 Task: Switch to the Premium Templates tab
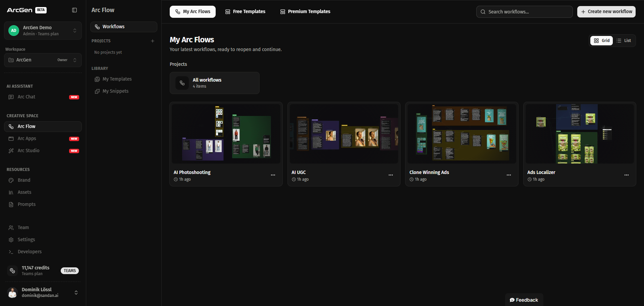click(305, 12)
